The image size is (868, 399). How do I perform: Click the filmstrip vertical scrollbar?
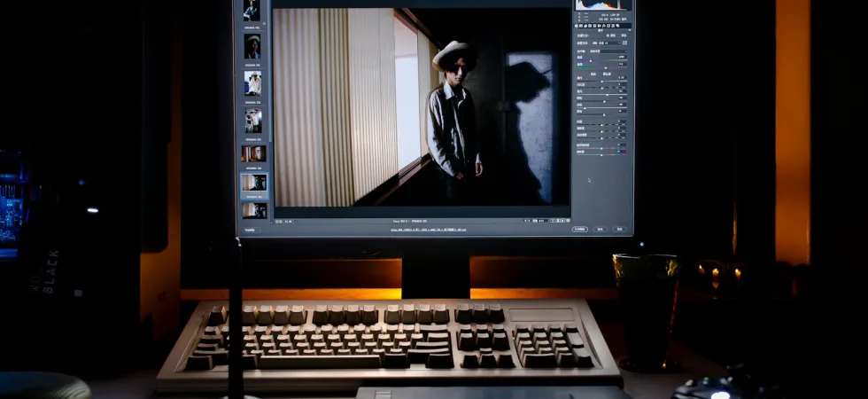(270, 72)
